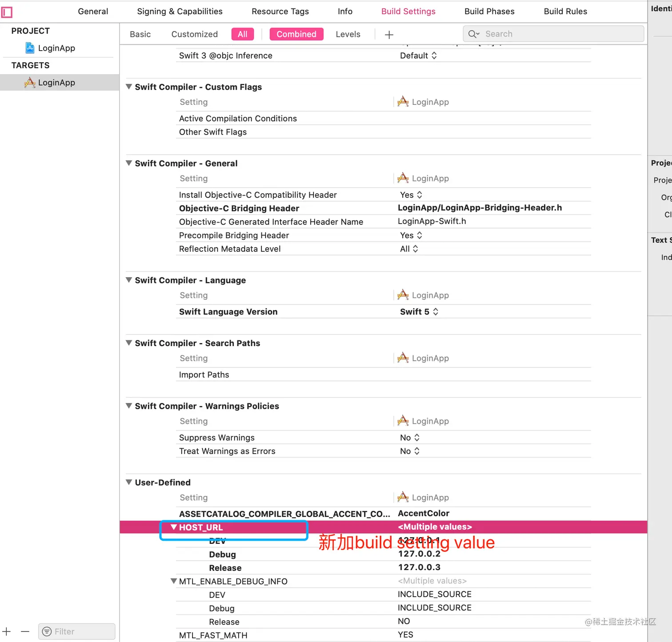Image resolution: width=672 pixels, height=642 pixels.
Task: Click the ASSETCATALOG_COMPILER_GLOBAL_ACCENT_CO... setting name
Action: 284,514
